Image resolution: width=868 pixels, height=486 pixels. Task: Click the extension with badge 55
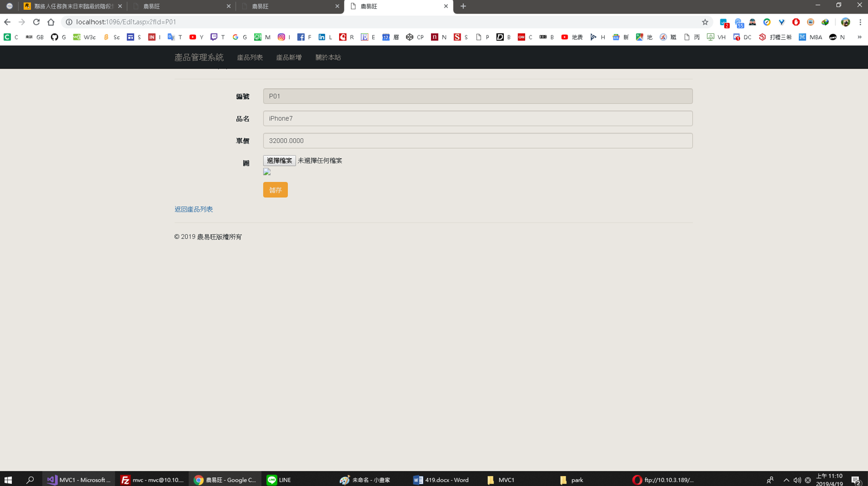(738, 23)
